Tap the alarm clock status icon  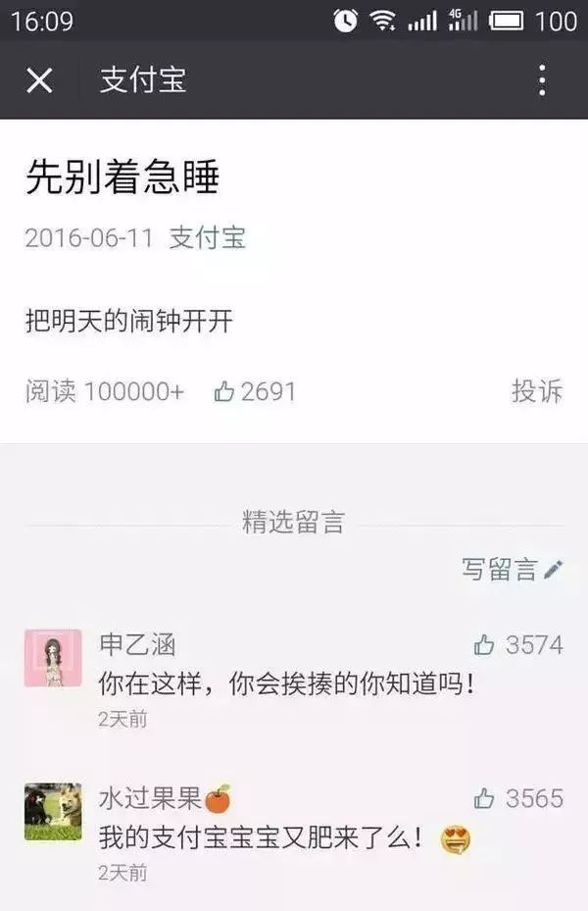point(345,21)
